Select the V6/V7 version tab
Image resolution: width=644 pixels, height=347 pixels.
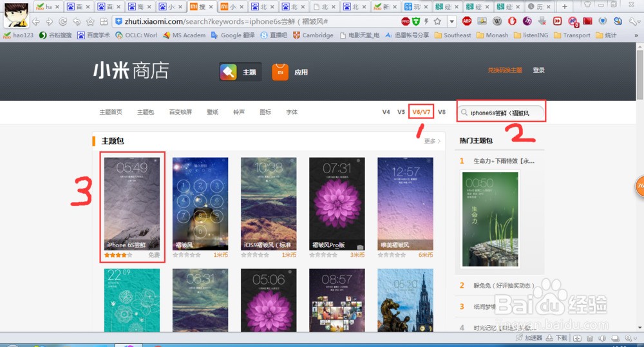421,112
